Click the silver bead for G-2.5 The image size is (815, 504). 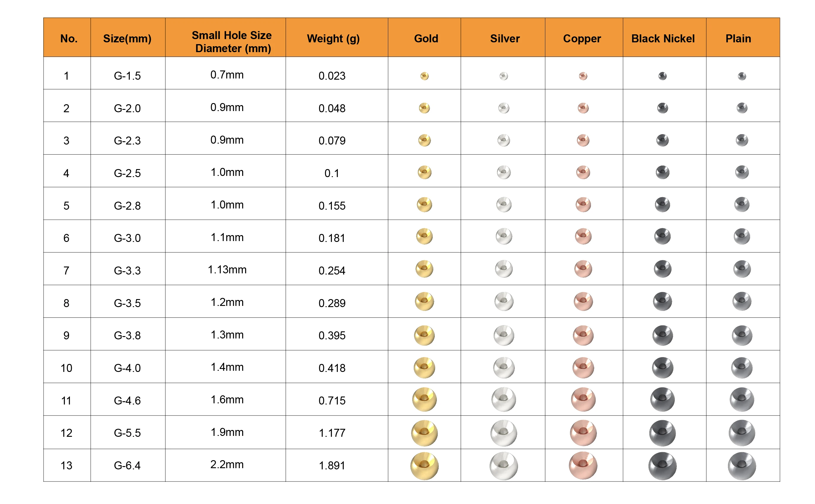point(504,172)
